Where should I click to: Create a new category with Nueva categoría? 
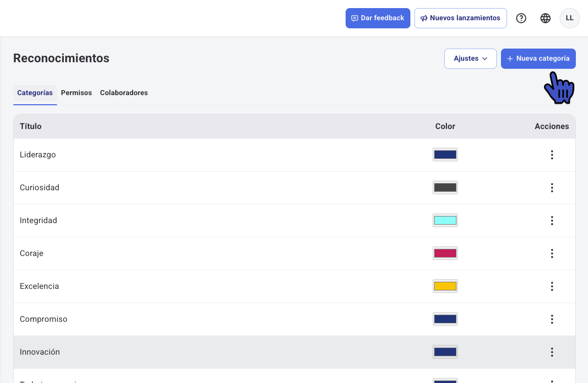coord(538,59)
